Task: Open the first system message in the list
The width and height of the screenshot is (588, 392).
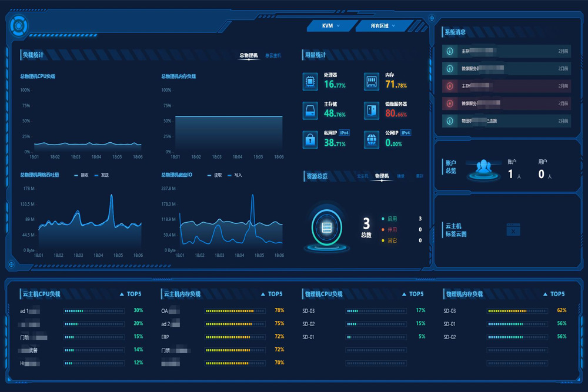Action: coord(506,51)
